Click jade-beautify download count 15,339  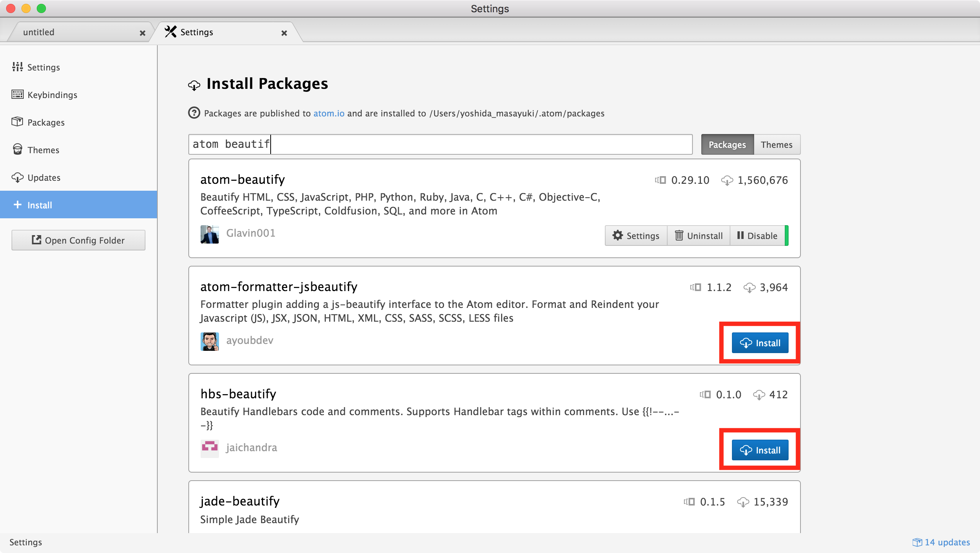pos(771,502)
